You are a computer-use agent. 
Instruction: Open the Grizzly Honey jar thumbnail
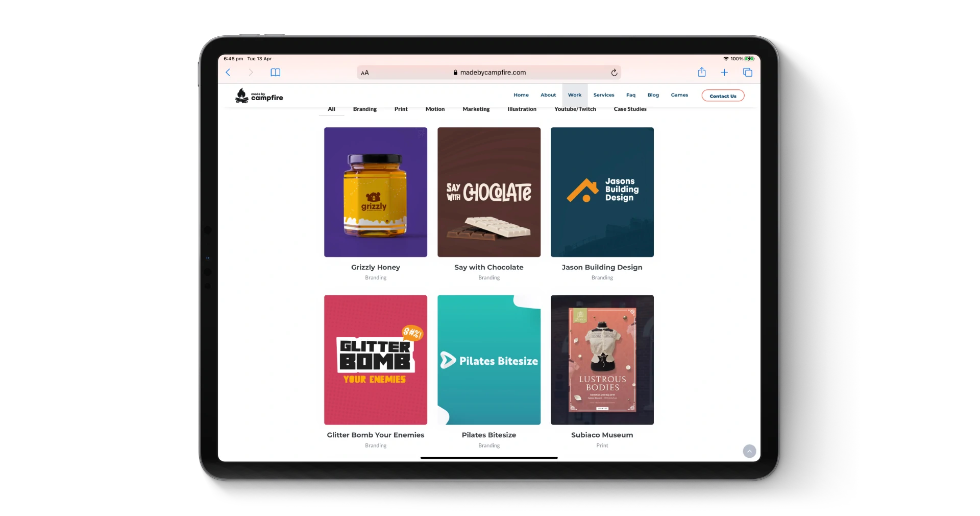(376, 192)
